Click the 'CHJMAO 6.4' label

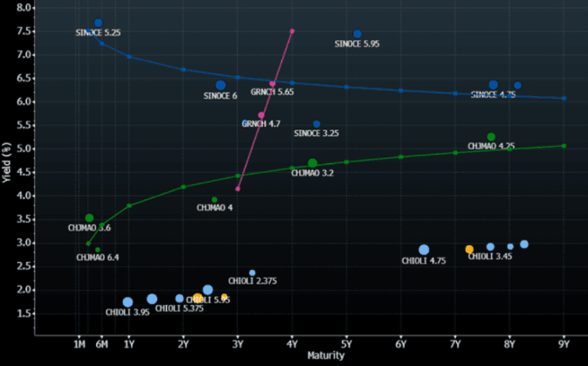tap(98, 258)
